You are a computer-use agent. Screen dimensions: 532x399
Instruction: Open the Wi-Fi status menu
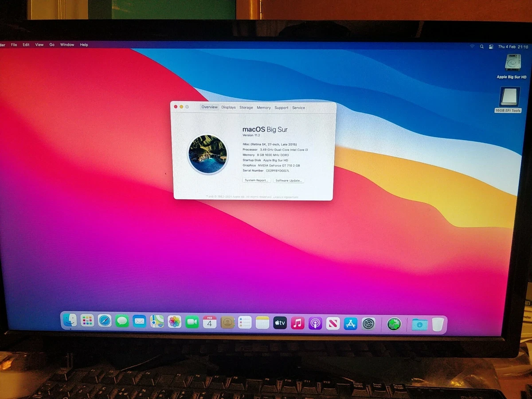[472, 46]
